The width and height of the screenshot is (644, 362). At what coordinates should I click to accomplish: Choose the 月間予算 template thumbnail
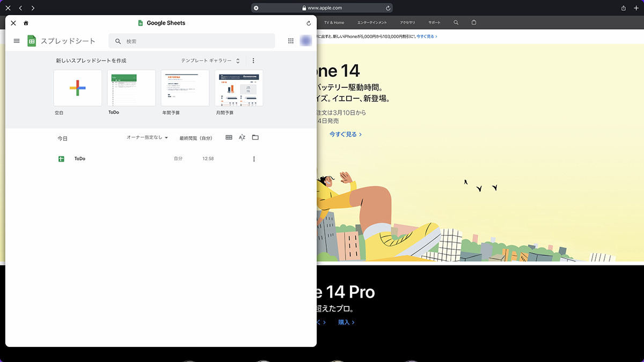239,88
